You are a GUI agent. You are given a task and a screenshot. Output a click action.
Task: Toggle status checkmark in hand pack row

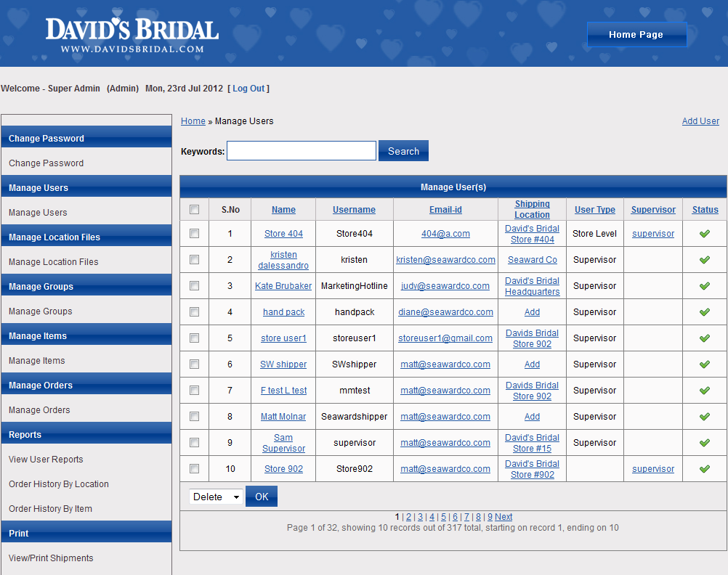[x=704, y=312]
